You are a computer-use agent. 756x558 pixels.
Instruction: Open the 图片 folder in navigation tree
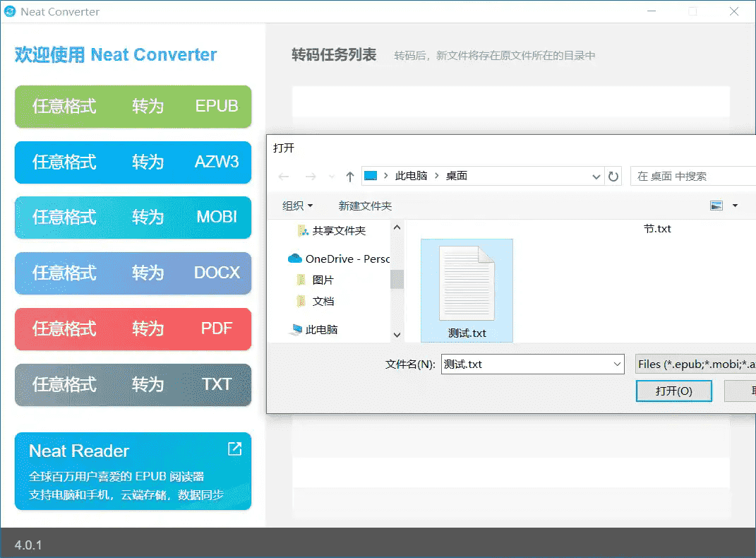[323, 280]
